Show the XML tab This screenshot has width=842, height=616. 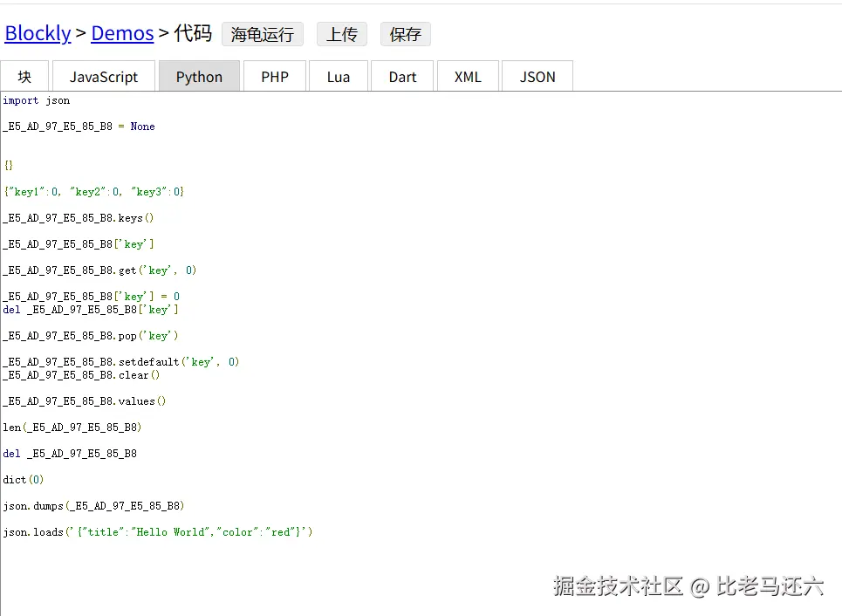pyautogui.click(x=468, y=77)
